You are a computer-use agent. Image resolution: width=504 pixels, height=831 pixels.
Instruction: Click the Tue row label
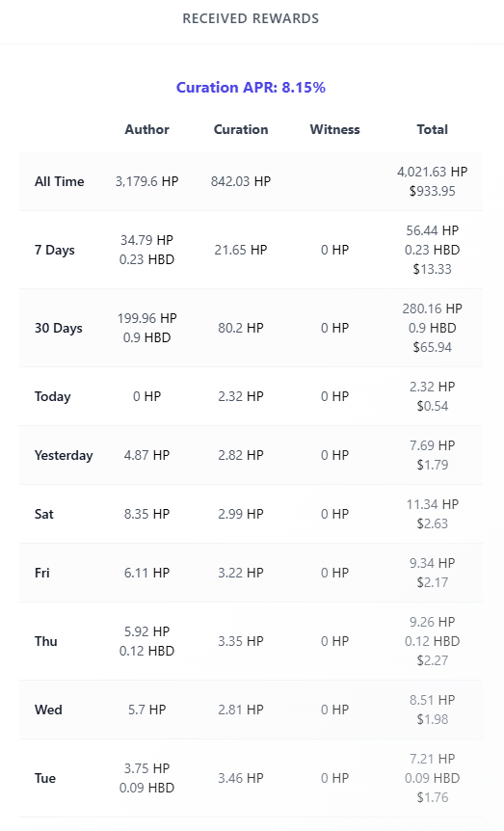pyautogui.click(x=45, y=779)
